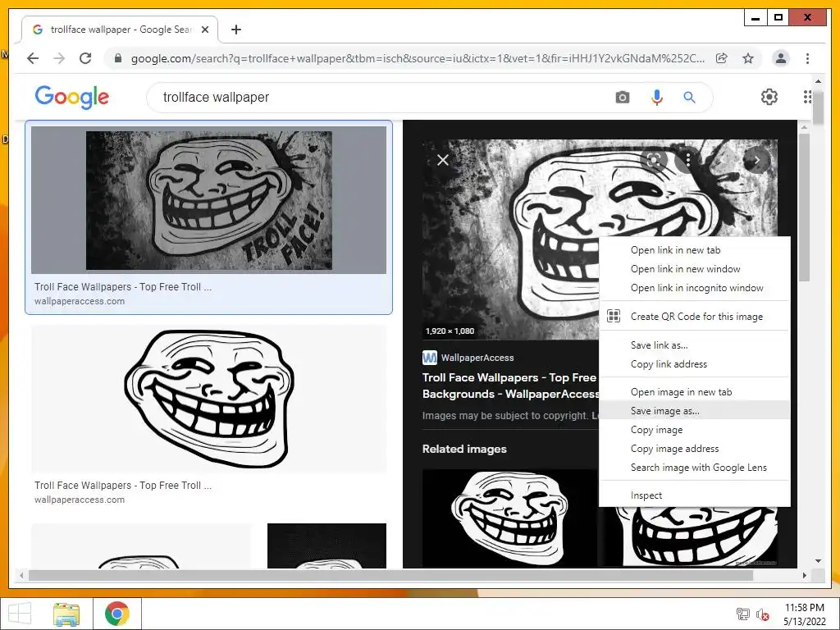This screenshot has width=840, height=630.
Task: Go back with the browser back arrow
Action: [x=33, y=58]
